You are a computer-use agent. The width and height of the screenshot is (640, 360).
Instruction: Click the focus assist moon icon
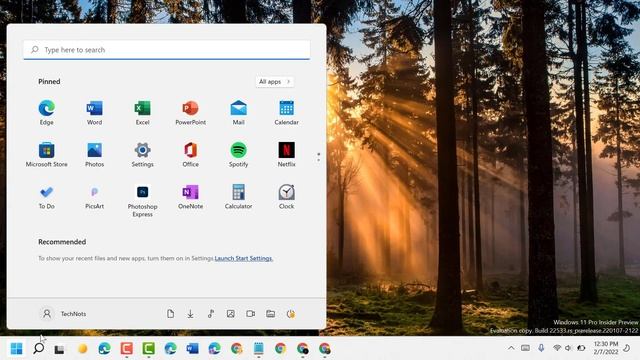click(627, 348)
